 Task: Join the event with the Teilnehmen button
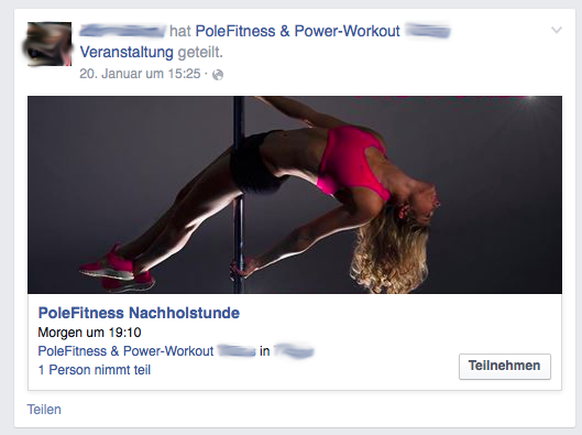coord(505,366)
